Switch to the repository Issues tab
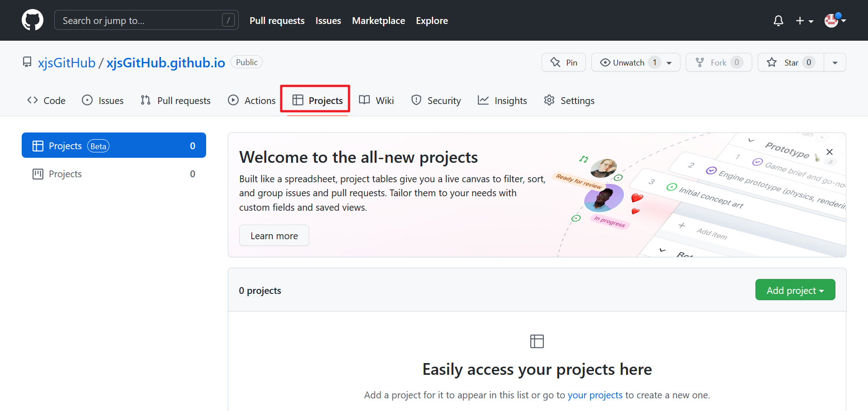Image resolution: width=868 pixels, height=411 pixels. (103, 100)
